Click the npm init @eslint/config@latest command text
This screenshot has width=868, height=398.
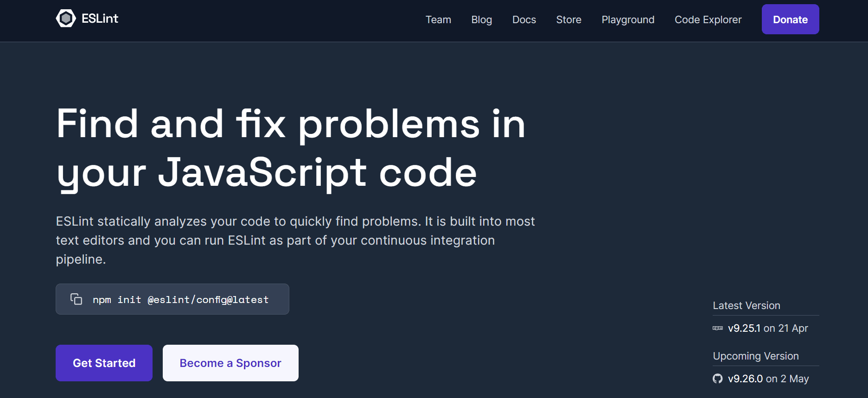(x=180, y=300)
